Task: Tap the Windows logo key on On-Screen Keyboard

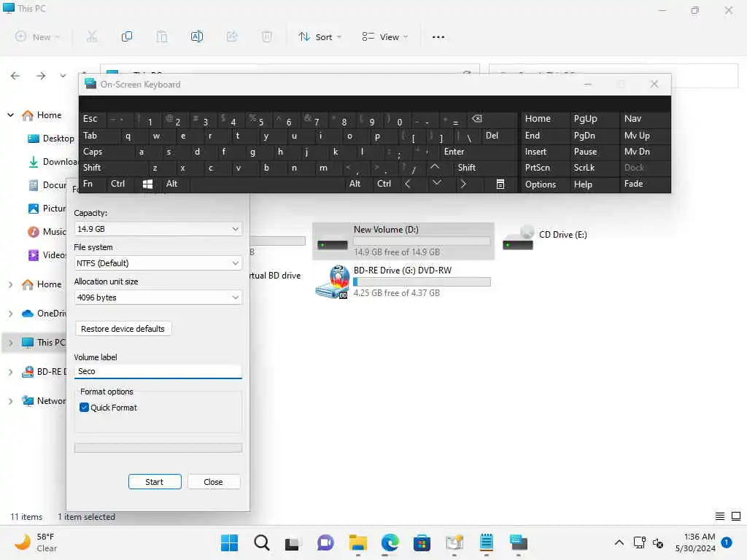Action: click(x=147, y=184)
